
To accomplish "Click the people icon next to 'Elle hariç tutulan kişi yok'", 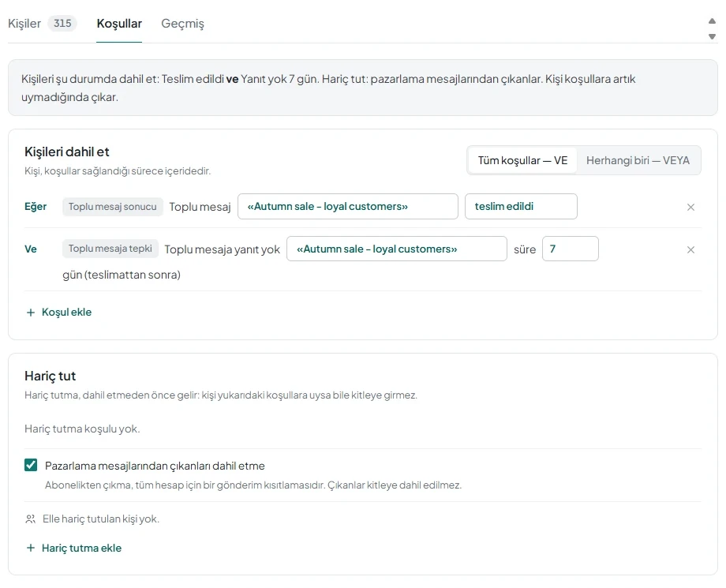I will tap(31, 519).
